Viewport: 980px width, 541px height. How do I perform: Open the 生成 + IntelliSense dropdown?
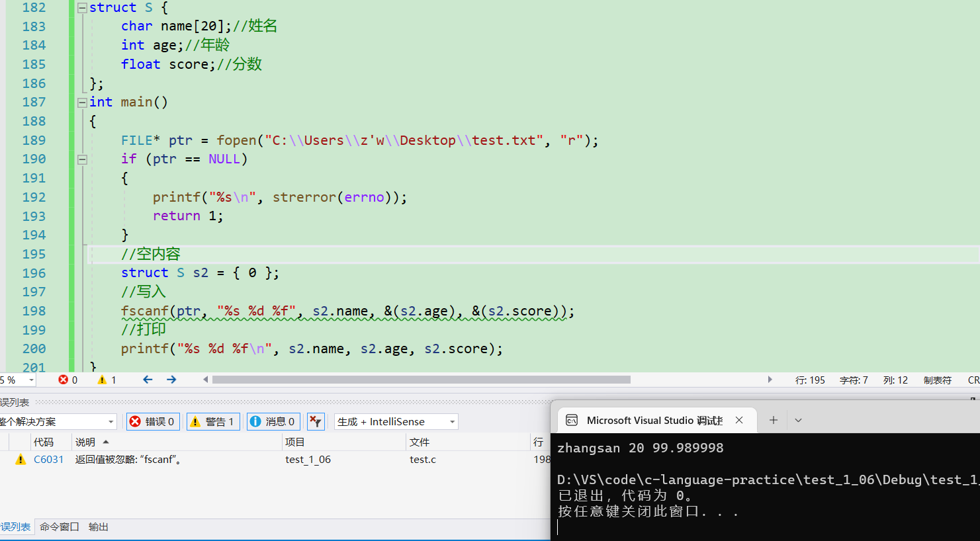[396, 422]
